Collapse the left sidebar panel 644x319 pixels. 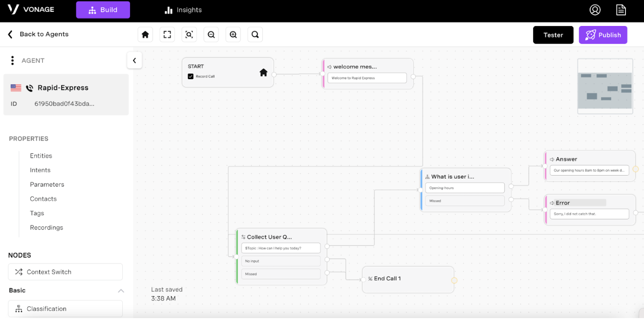pyautogui.click(x=134, y=60)
